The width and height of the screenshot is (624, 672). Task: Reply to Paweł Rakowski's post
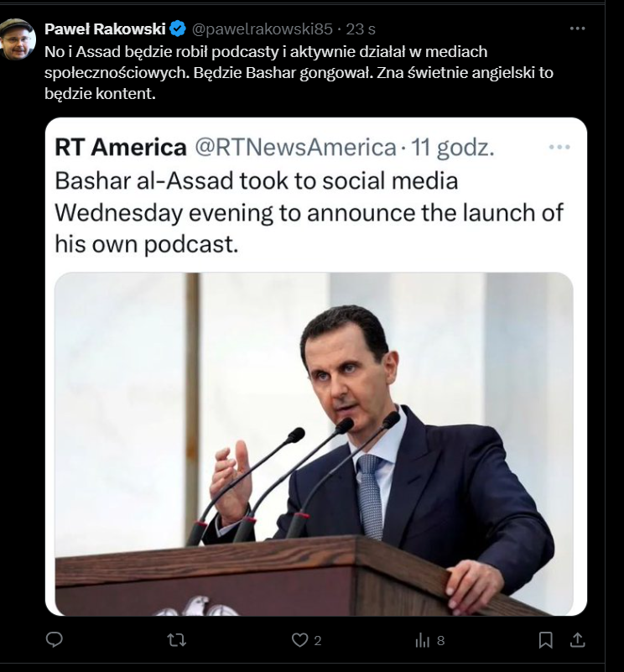tap(55, 640)
